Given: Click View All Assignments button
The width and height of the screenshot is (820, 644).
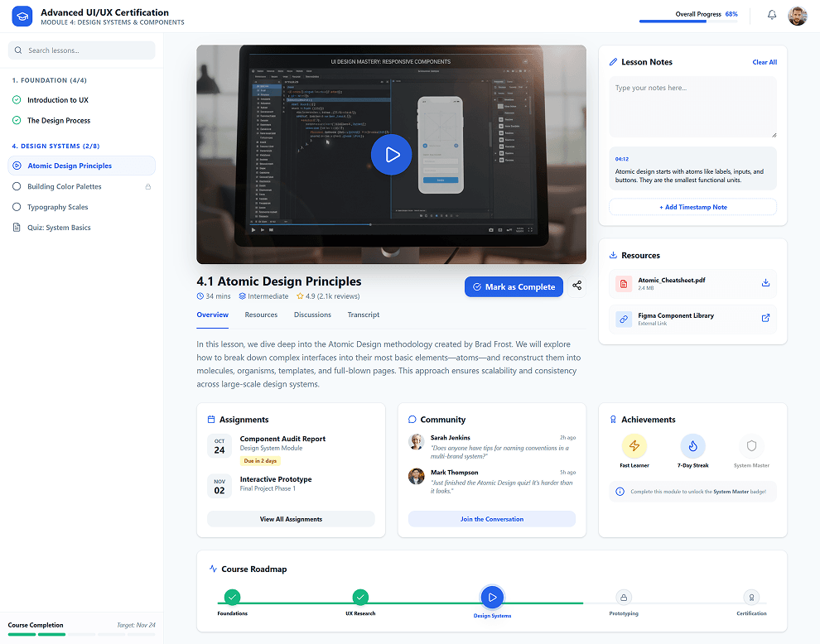Looking at the screenshot, I should (x=291, y=519).
